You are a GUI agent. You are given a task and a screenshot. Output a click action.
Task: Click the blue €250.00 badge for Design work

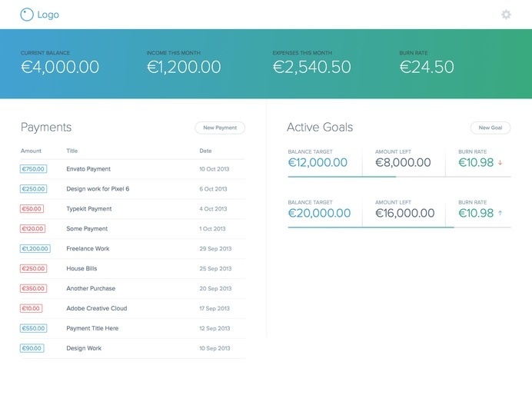(33, 189)
